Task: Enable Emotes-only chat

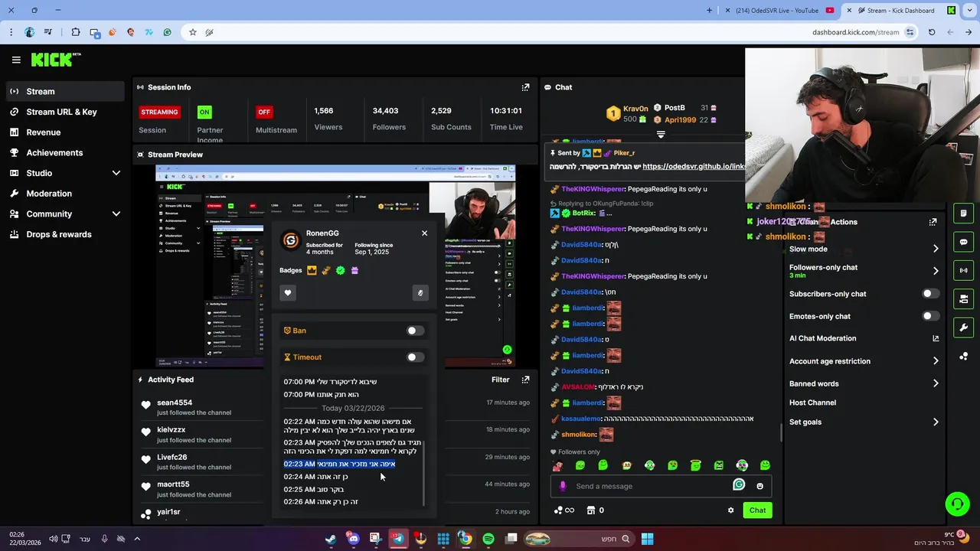Action: (930, 316)
